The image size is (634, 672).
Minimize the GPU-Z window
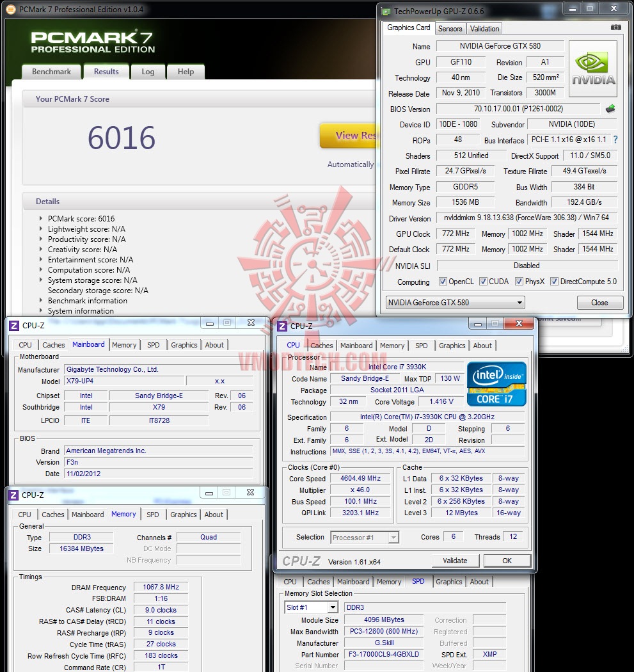pyautogui.click(x=573, y=8)
